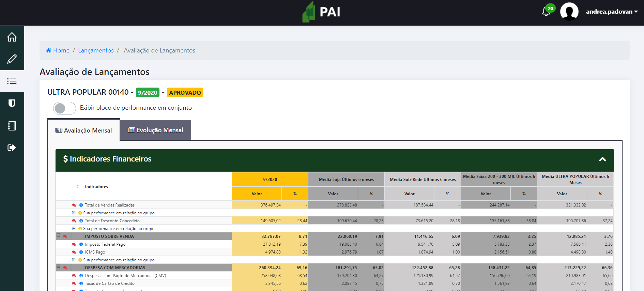
Task: Click the home icon in sidebar
Action: click(x=12, y=37)
